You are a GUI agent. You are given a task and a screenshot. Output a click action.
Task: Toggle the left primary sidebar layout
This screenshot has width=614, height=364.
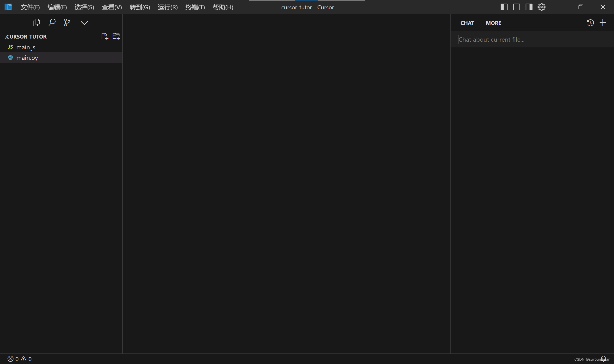tap(504, 7)
